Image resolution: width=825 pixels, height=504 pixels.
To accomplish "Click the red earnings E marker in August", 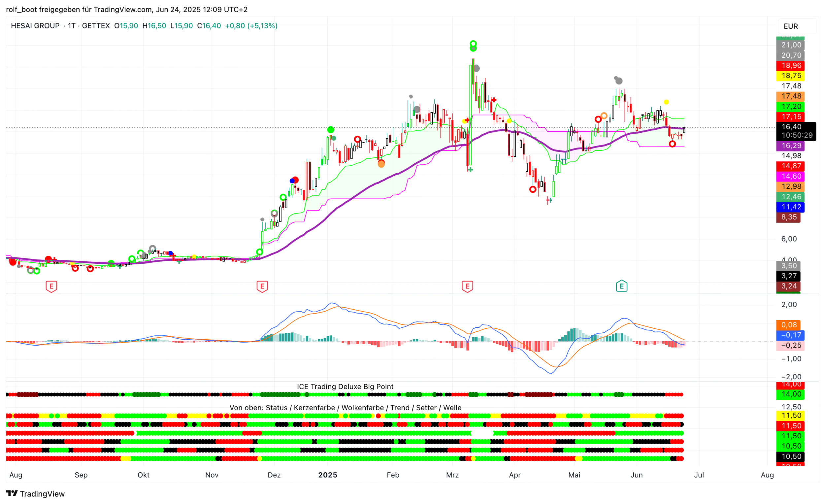I will coord(51,286).
